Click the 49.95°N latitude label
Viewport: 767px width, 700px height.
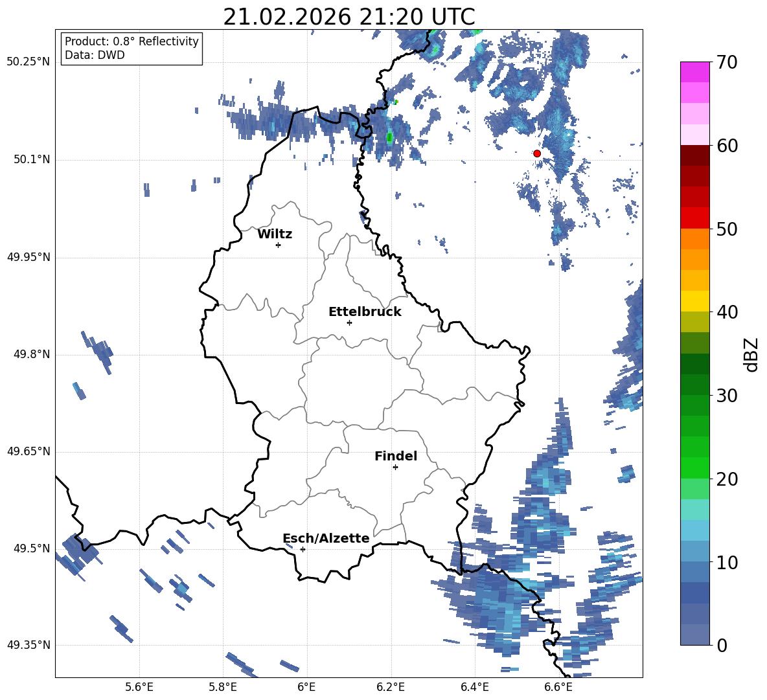click(x=29, y=257)
